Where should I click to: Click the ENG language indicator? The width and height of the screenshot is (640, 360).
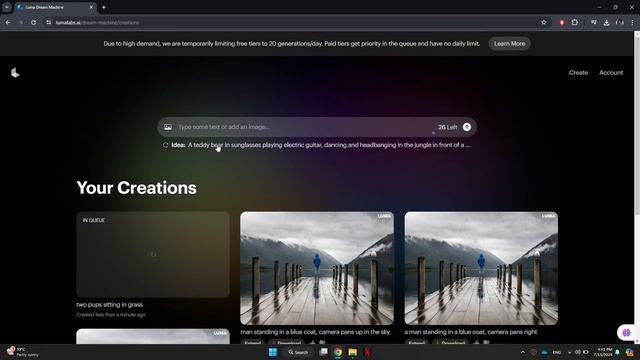coord(557,352)
